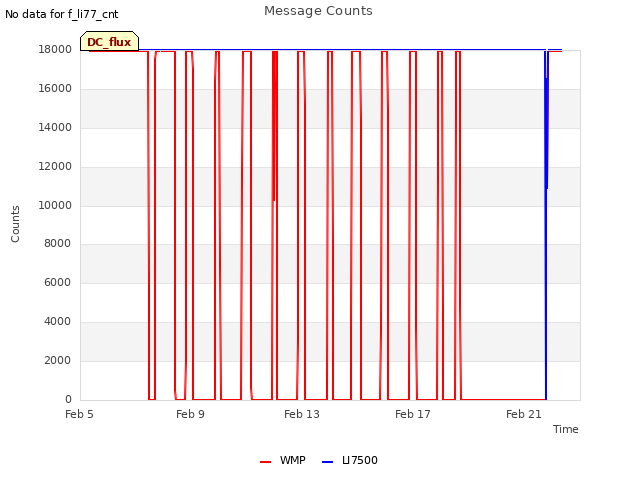This screenshot has height=480, width=640.
Task: Click the 6000 y-axis tick label
Action: point(57,282)
